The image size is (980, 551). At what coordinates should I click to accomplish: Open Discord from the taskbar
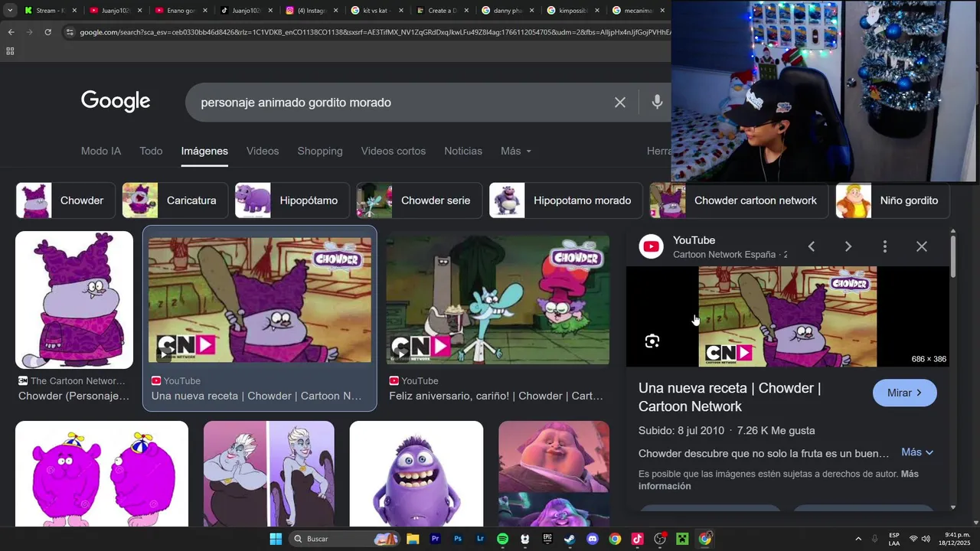coord(592,539)
